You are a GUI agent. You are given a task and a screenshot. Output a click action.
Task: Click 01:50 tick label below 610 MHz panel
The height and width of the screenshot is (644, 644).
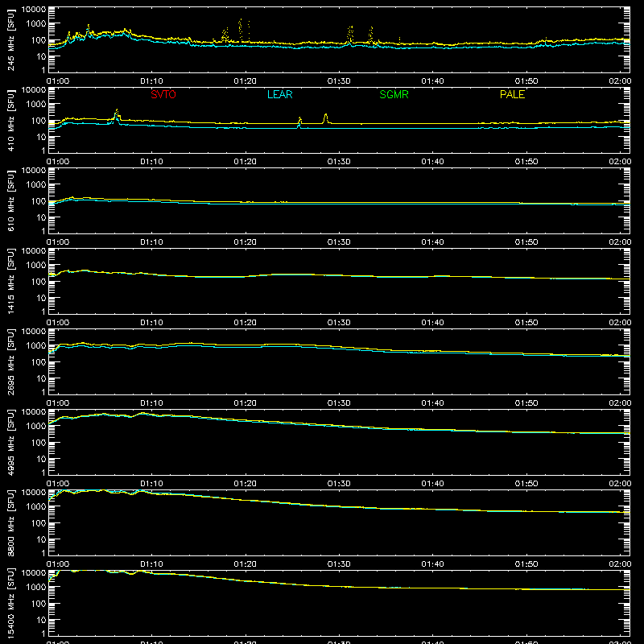click(x=526, y=242)
